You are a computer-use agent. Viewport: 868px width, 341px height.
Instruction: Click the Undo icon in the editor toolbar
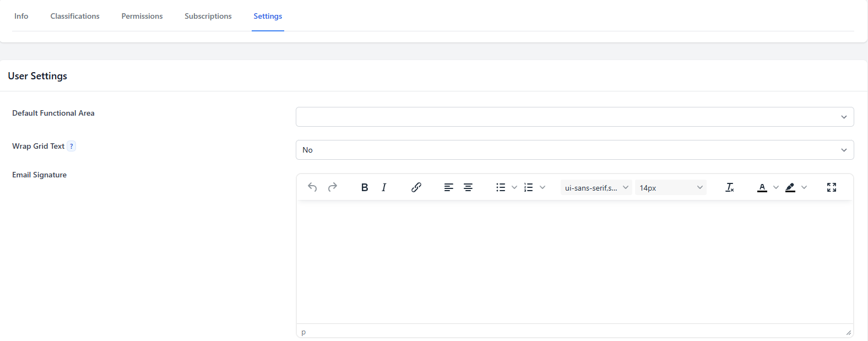(x=312, y=187)
